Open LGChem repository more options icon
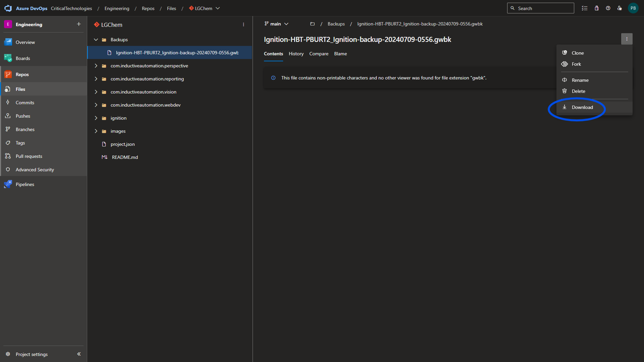 (x=244, y=25)
